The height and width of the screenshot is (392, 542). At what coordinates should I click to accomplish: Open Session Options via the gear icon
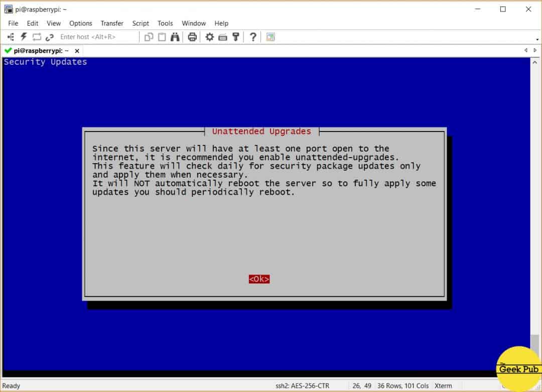point(210,36)
